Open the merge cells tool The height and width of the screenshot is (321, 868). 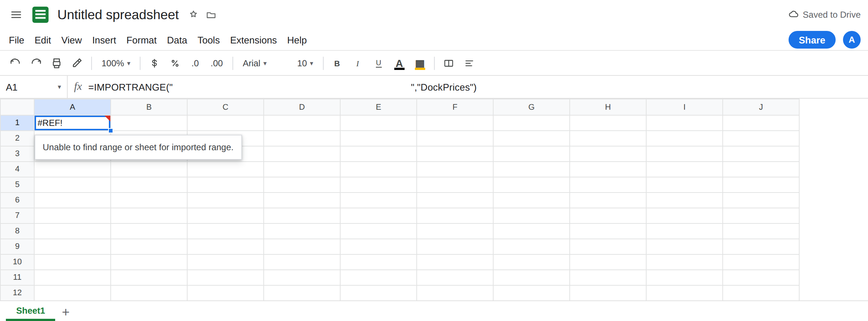[x=449, y=63]
